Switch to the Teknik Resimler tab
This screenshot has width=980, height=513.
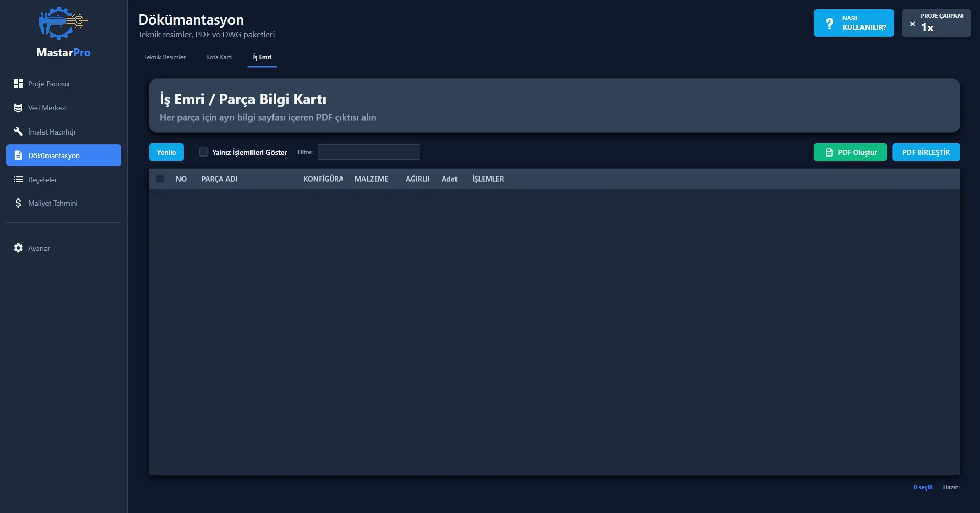(165, 57)
